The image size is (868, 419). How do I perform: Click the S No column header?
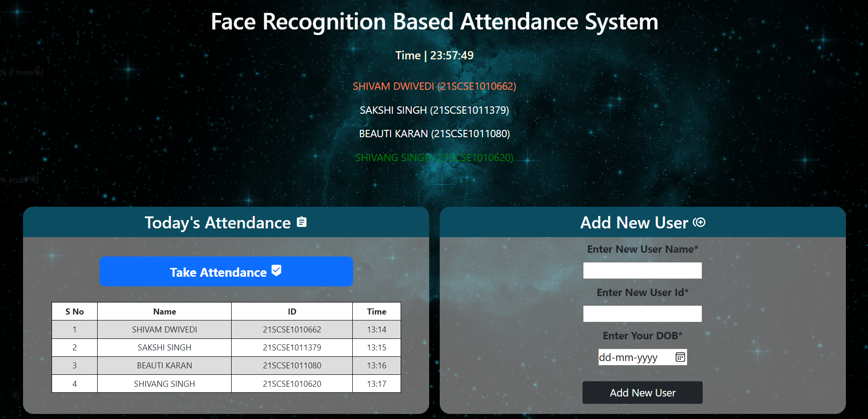75,312
